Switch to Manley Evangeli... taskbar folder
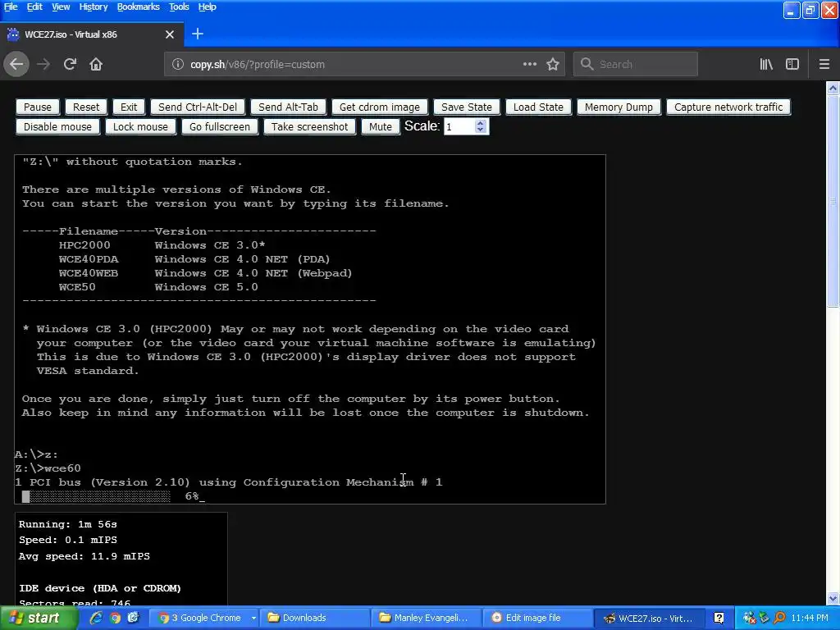 (x=427, y=618)
